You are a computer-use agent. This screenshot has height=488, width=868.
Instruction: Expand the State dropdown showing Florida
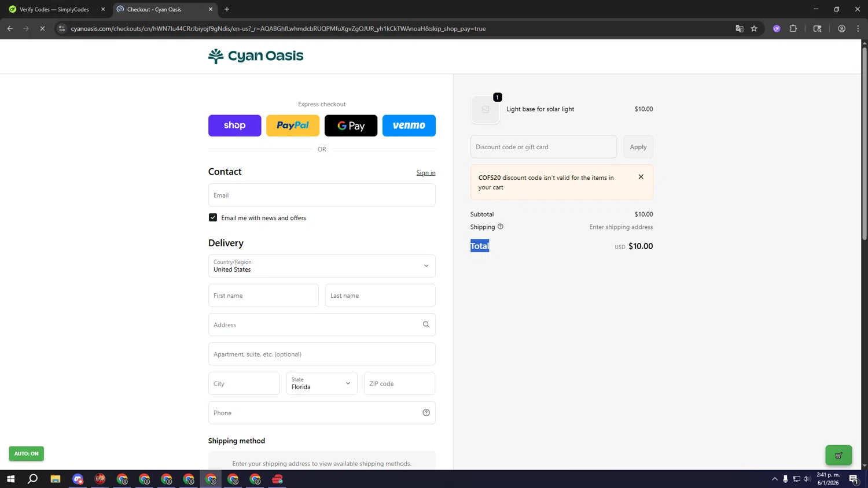(322, 383)
